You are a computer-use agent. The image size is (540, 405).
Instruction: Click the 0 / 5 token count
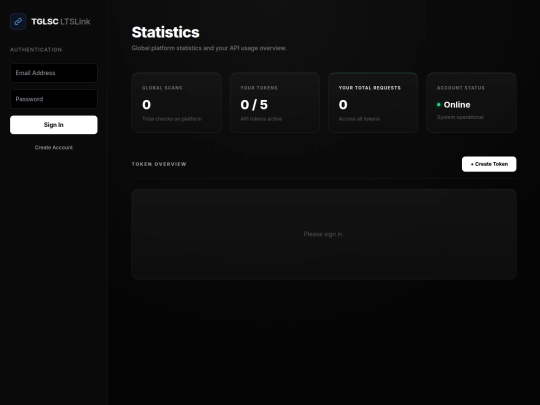click(x=254, y=105)
